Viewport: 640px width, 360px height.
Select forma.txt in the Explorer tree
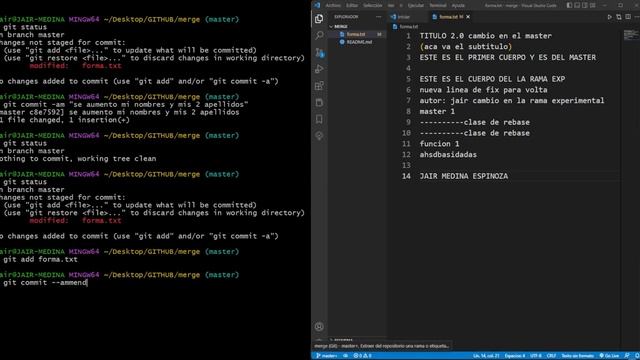pyautogui.click(x=356, y=34)
